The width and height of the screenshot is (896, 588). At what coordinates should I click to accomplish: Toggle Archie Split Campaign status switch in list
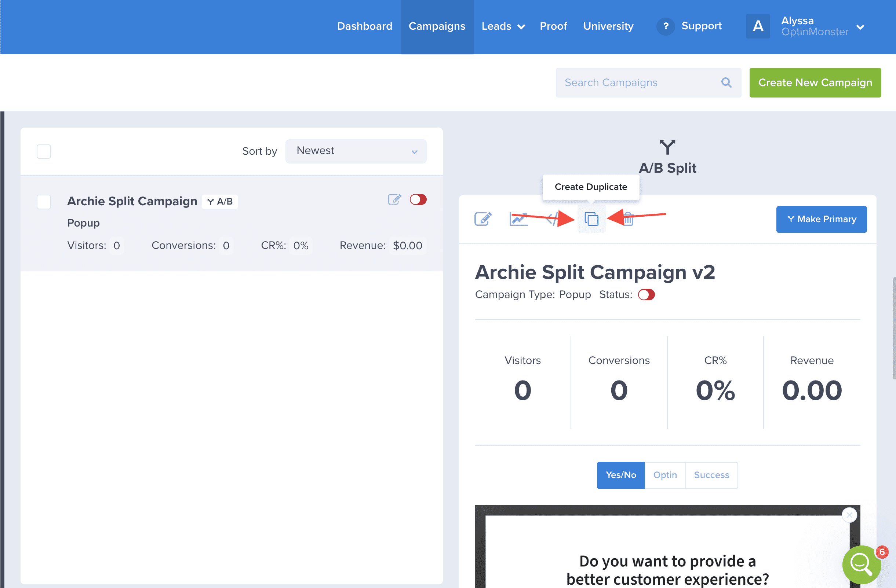[418, 199]
